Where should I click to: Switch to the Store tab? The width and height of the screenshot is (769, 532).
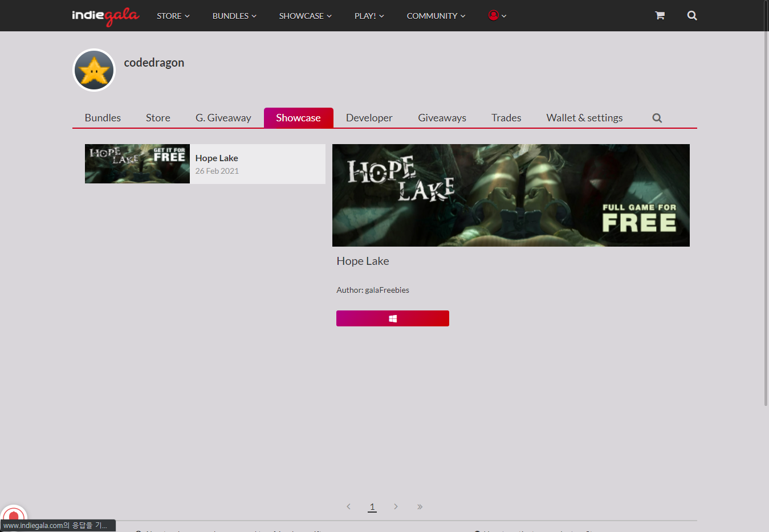(158, 118)
